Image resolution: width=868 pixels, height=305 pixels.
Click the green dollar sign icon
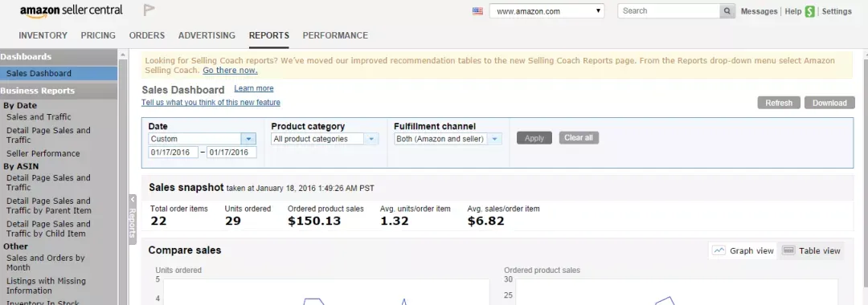tap(810, 11)
